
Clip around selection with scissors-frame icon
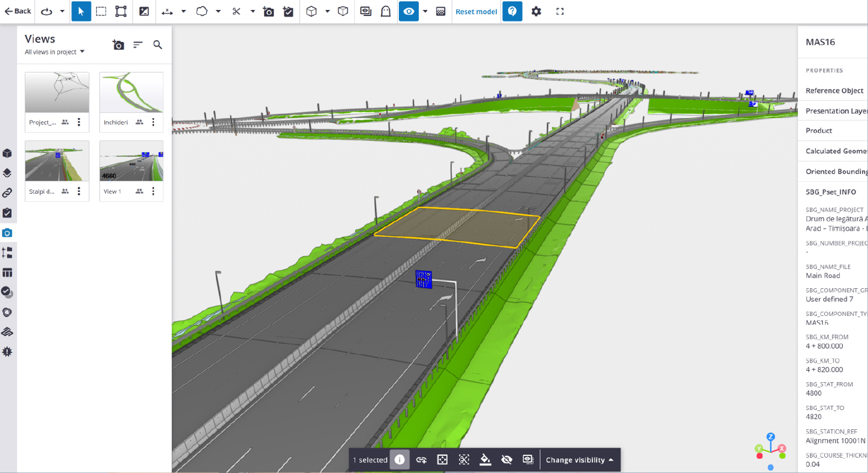point(464,459)
